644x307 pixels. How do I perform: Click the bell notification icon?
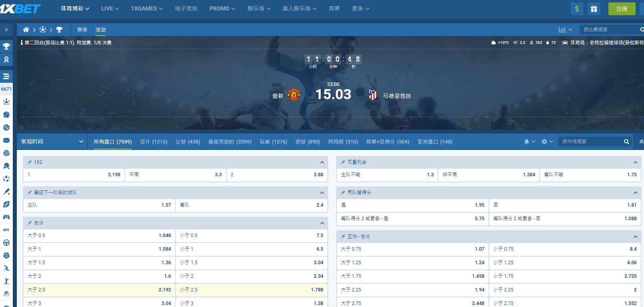[527, 142]
